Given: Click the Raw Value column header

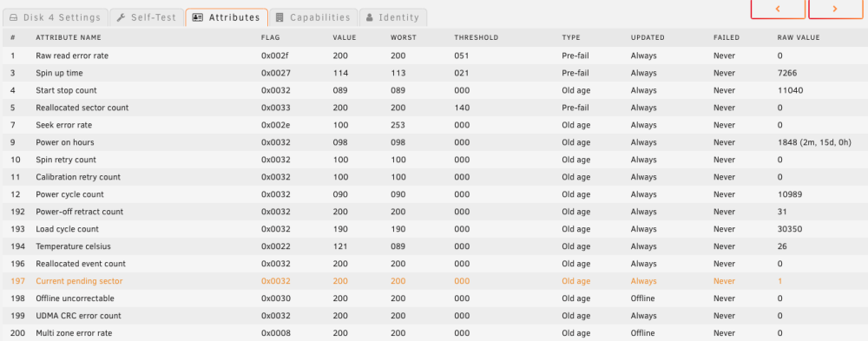Looking at the screenshot, I should (x=799, y=37).
